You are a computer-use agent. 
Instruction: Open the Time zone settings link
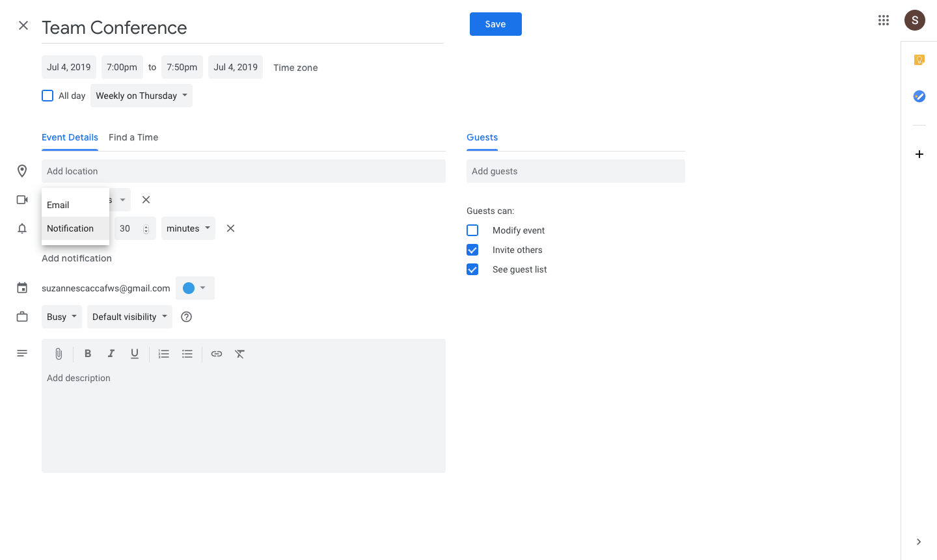click(295, 68)
